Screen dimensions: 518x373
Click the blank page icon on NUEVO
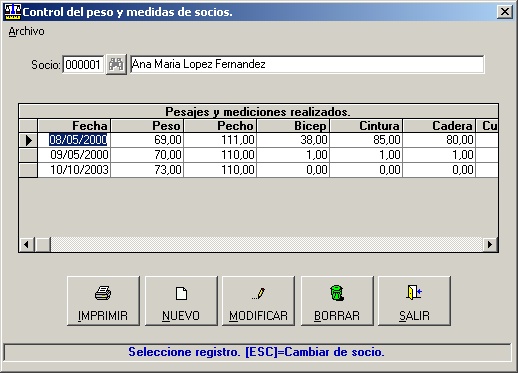pyautogui.click(x=181, y=293)
